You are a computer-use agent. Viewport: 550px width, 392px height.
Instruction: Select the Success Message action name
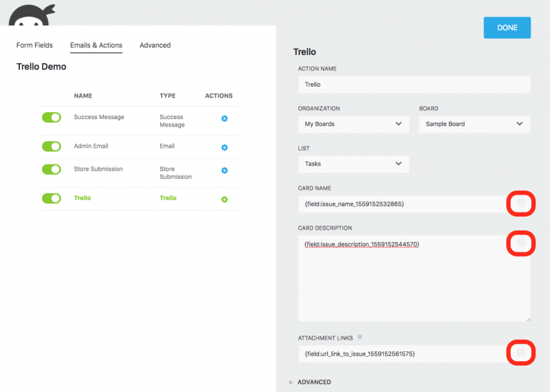point(99,117)
